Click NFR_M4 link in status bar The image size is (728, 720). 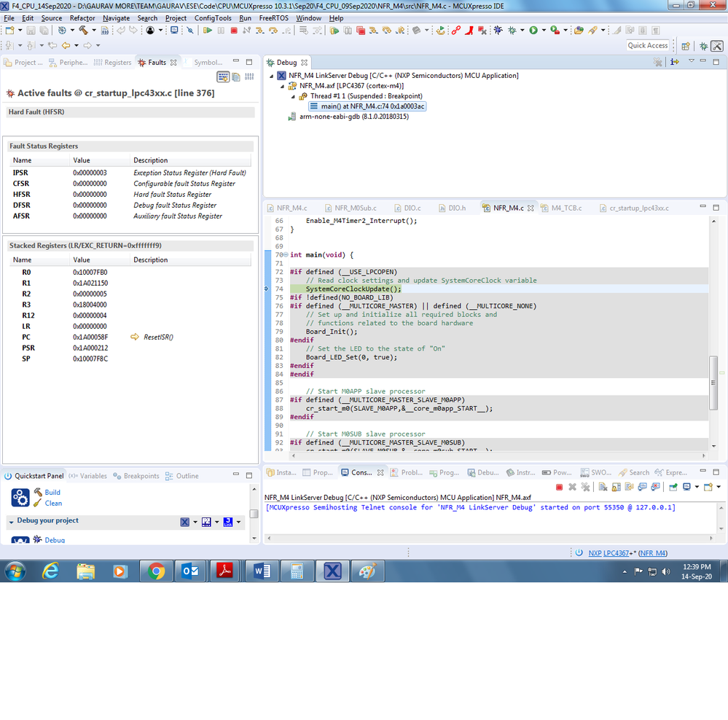[653, 553]
